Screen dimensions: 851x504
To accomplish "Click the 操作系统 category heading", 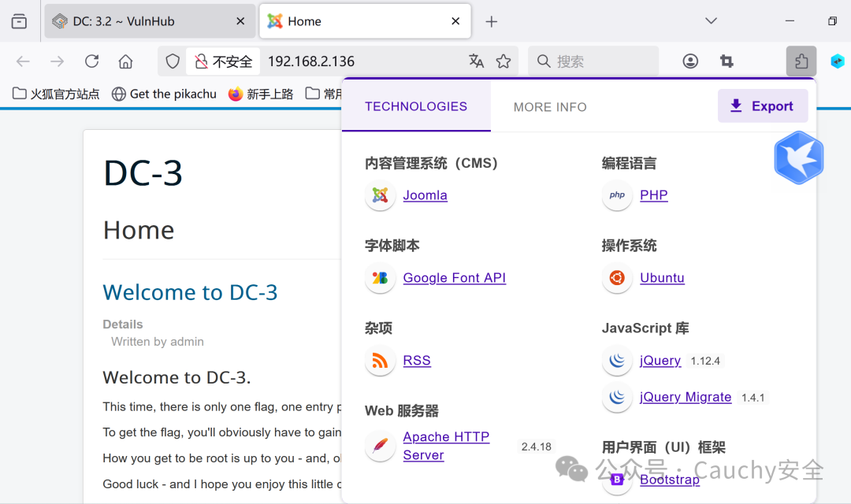I will 629,246.
